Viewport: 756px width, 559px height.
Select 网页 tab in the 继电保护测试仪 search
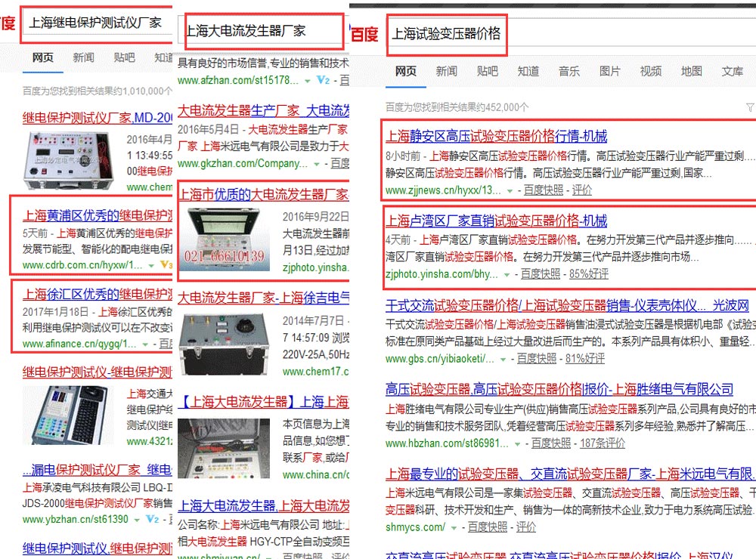pyautogui.click(x=43, y=57)
